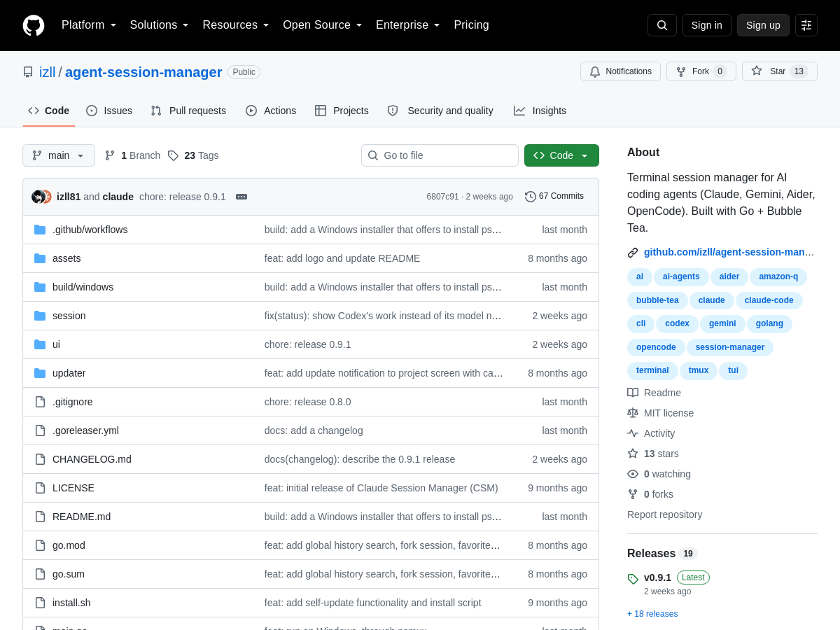The image size is (840, 630).
Task: Select the bubble-tea topic tag
Action: [657, 300]
